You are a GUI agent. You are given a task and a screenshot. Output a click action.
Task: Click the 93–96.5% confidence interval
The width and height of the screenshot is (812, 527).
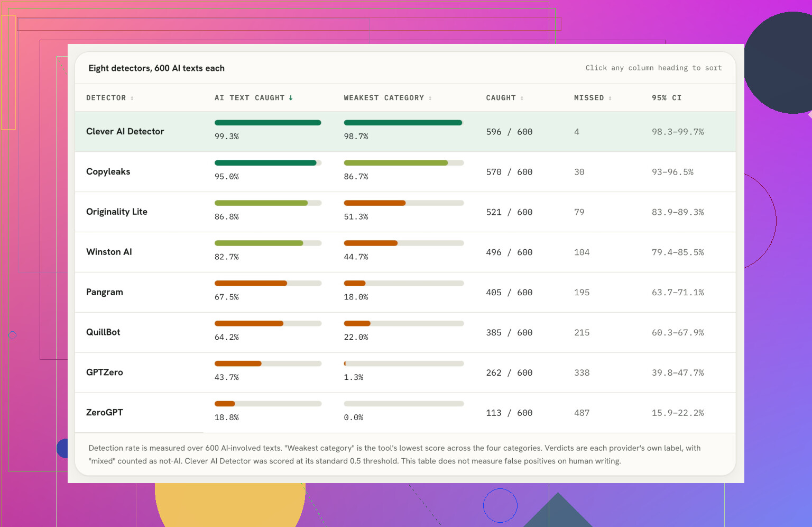[x=672, y=172]
